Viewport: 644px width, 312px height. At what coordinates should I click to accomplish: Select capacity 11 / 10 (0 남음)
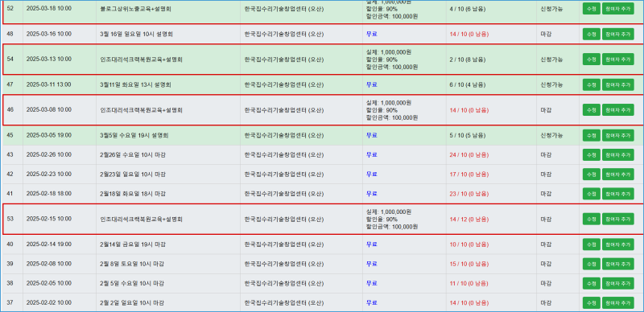[x=469, y=283]
